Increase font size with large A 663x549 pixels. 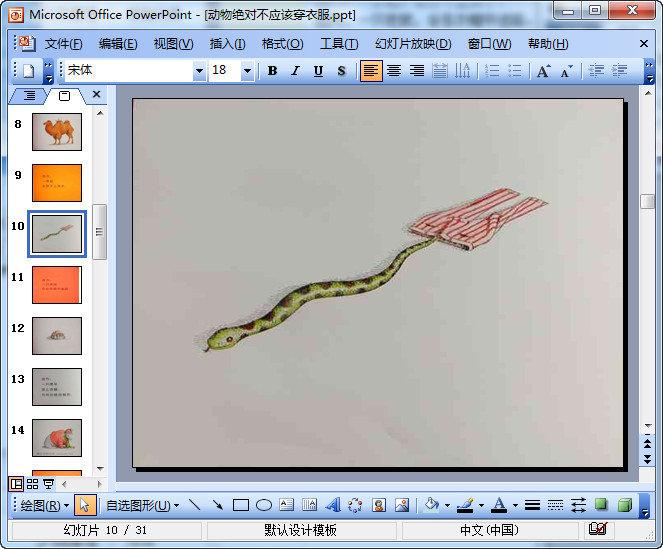[544, 71]
